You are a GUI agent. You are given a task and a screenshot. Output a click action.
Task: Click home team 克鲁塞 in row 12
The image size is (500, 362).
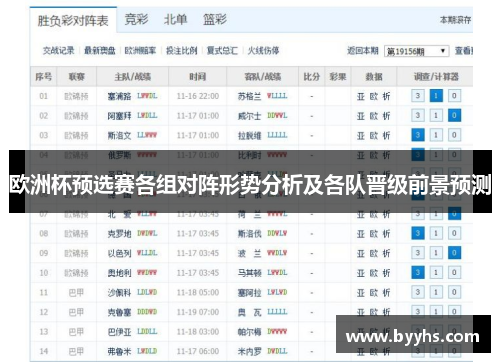pos(119,312)
